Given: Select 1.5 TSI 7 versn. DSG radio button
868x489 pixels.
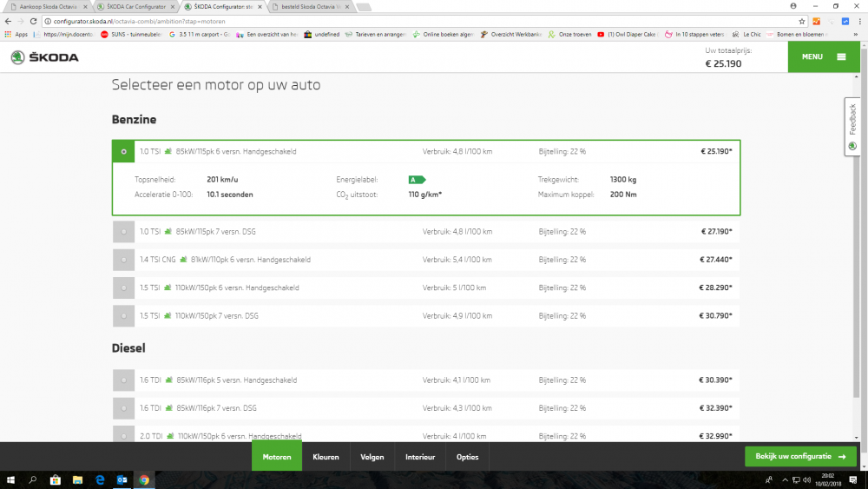Looking at the screenshot, I should point(123,316).
